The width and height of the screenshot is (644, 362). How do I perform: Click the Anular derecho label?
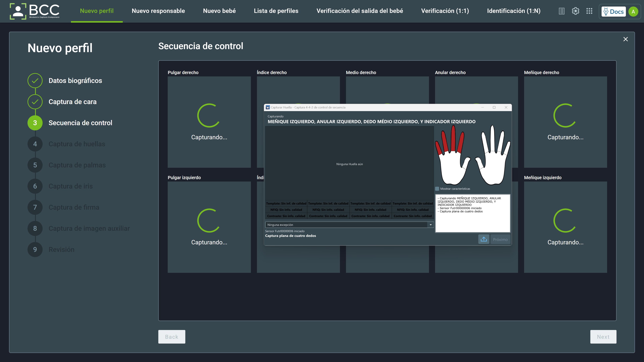pyautogui.click(x=450, y=72)
